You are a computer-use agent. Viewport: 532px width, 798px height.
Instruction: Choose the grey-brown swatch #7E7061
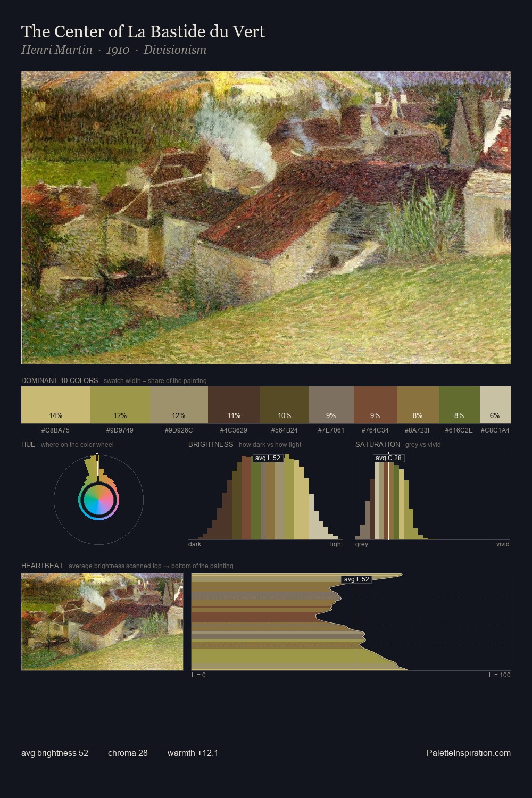click(331, 405)
